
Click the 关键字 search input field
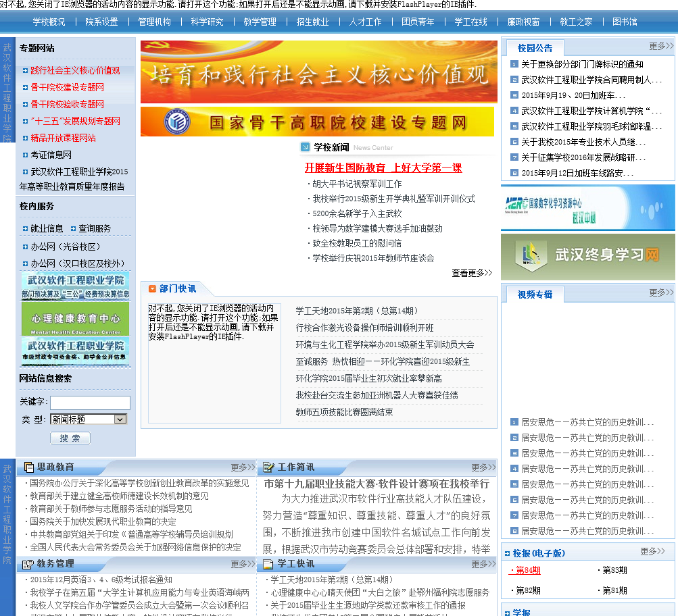click(90, 403)
